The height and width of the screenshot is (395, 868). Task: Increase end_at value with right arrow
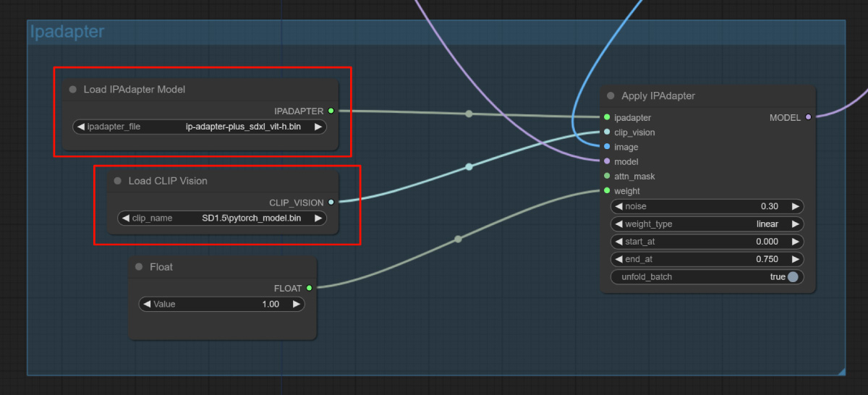[796, 259]
